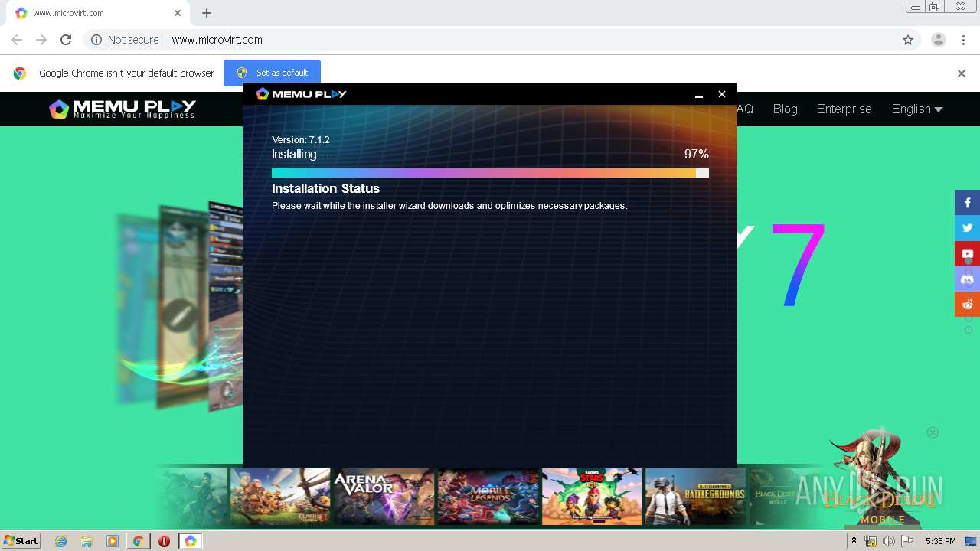
Task: Open the network tray icon
Action: (x=871, y=541)
